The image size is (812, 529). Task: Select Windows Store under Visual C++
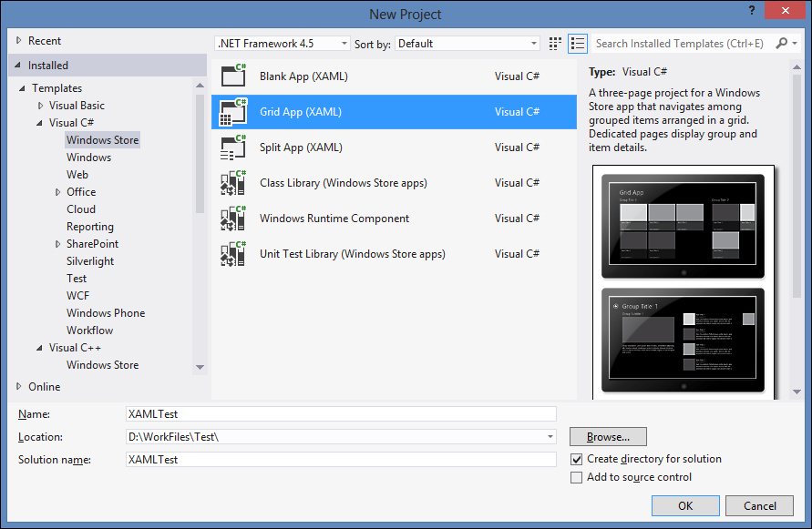point(103,365)
